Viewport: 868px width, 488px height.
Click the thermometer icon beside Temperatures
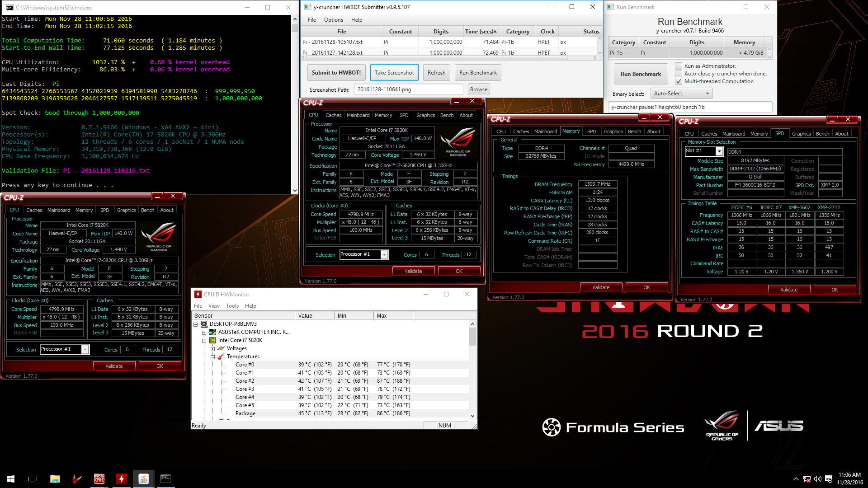pyautogui.click(x=221, y=357)
